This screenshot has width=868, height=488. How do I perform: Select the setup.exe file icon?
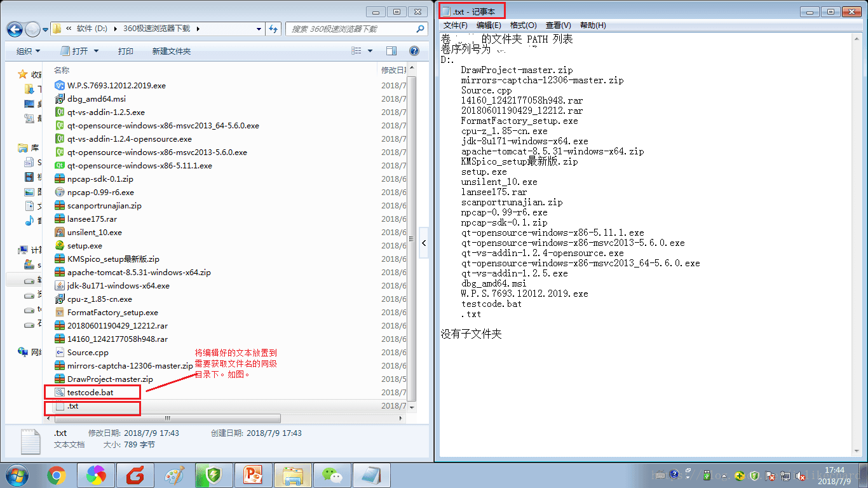point(60,245)
